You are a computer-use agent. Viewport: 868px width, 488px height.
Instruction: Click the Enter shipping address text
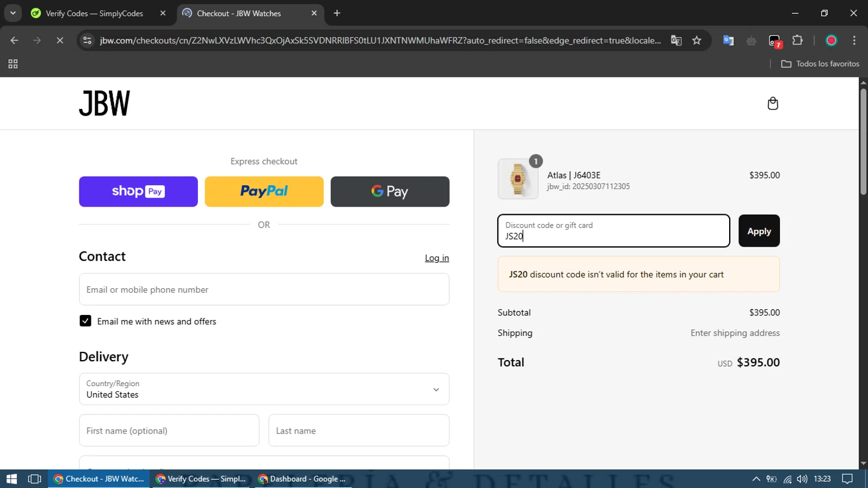coord(735,333)
